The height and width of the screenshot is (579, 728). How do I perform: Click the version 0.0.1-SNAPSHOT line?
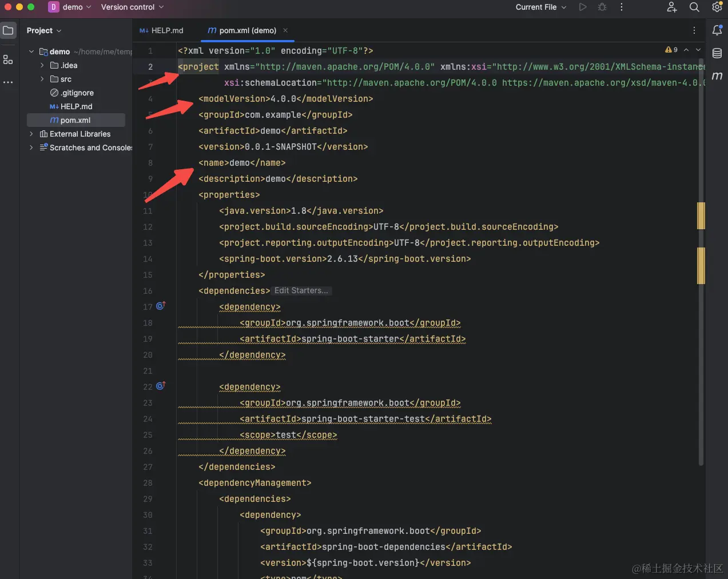click(283, 147)
